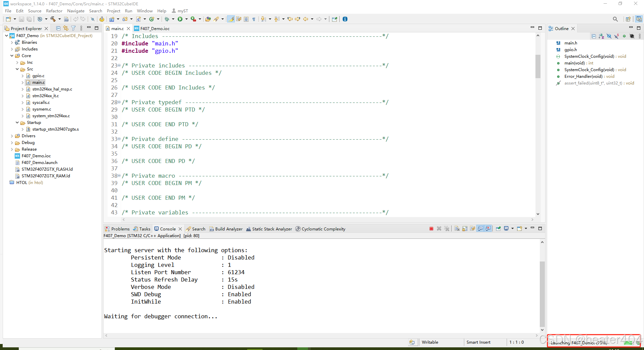Fold the Private includes comment at line 23
The image size is (644, 350).
[x=119, y=65]
